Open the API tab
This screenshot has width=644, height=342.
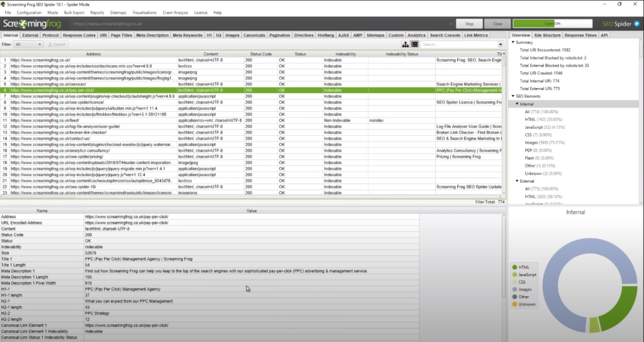604,35
